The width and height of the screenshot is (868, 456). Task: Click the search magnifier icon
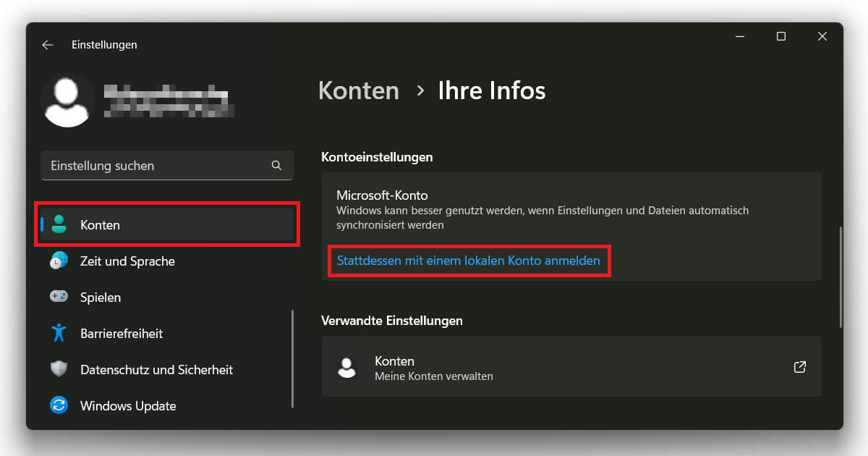coord(276,165)
